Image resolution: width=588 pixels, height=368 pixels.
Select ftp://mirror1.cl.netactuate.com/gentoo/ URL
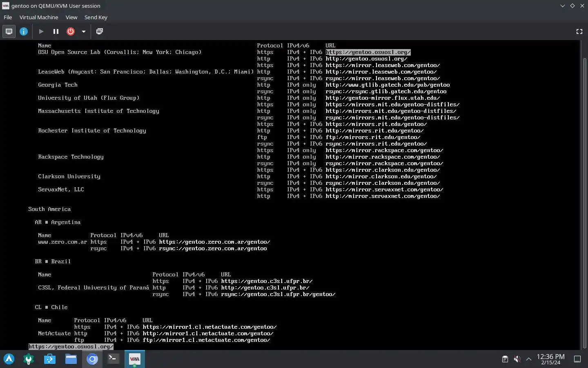(x=206, y=340)
